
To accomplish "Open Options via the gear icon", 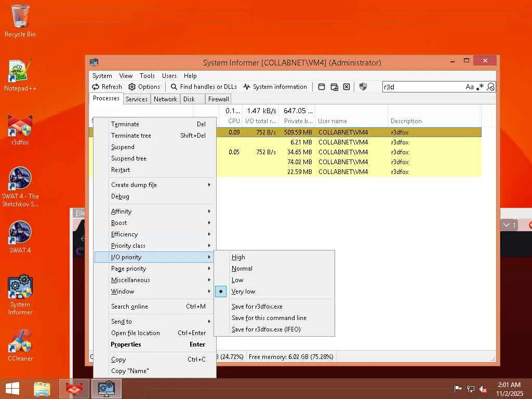I will 144,87.
